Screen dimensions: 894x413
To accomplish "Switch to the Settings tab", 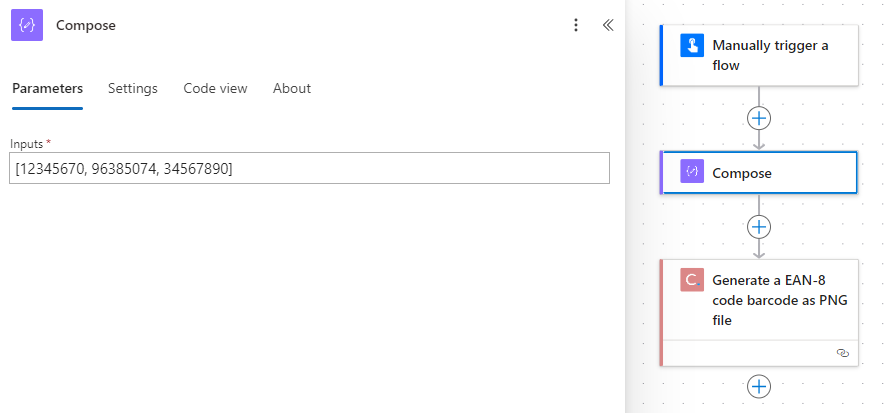I will 133,88.
